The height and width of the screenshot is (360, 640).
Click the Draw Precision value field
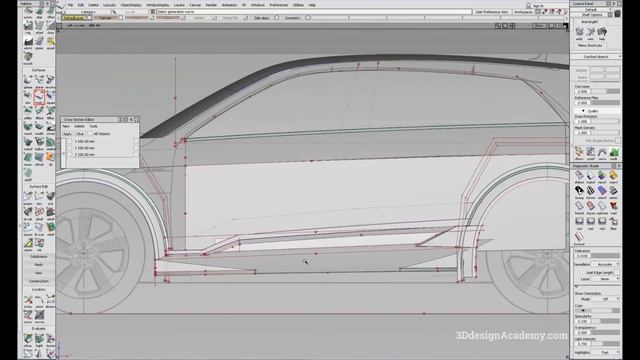click(583, 122)
